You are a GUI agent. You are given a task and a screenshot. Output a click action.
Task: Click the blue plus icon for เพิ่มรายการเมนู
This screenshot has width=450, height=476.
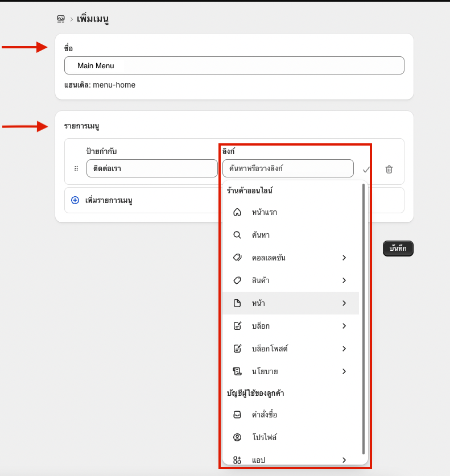(x=75, y=200)
